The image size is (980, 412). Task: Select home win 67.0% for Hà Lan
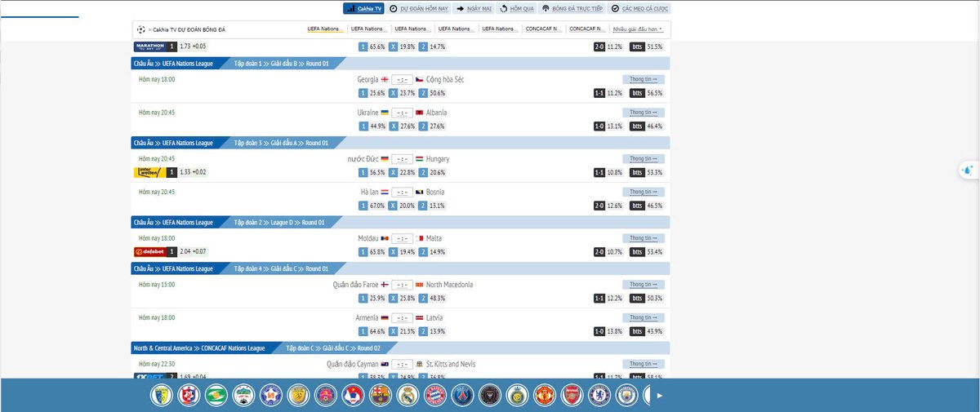(x=372, y=206)
